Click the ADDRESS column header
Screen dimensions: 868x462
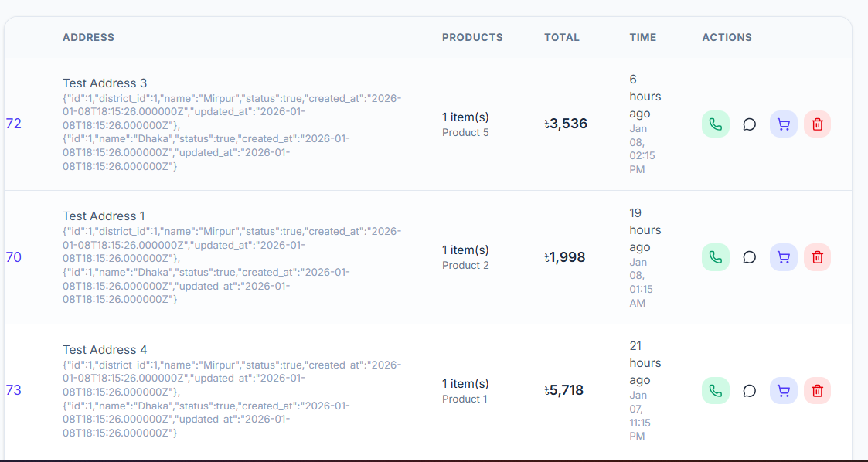pyautogui.click(x=88, y=37)
